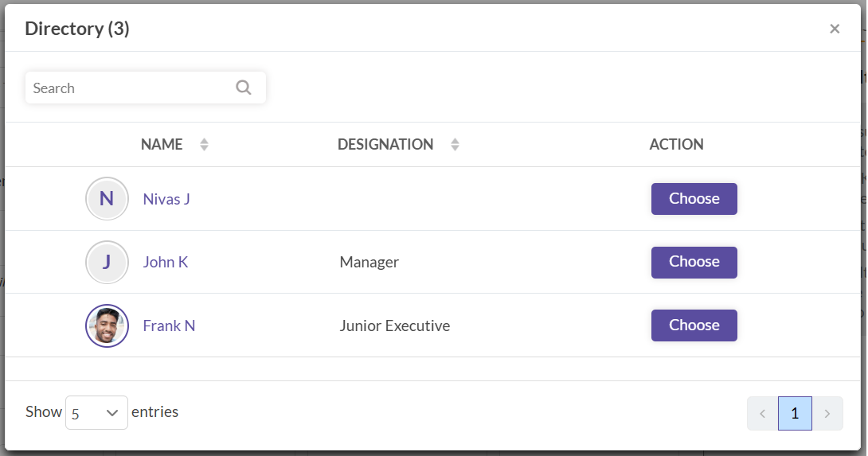Image resolution: width=868 pixels, height=456 pixels.
Task: Open Nivas J name link
Action: click(166, 199)
